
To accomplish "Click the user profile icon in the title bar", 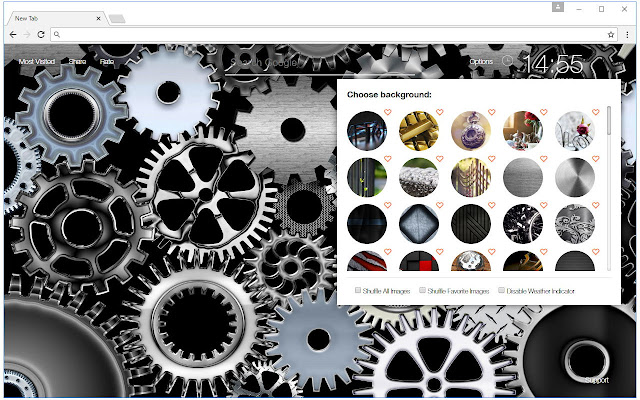I will (x=558, y=7).
